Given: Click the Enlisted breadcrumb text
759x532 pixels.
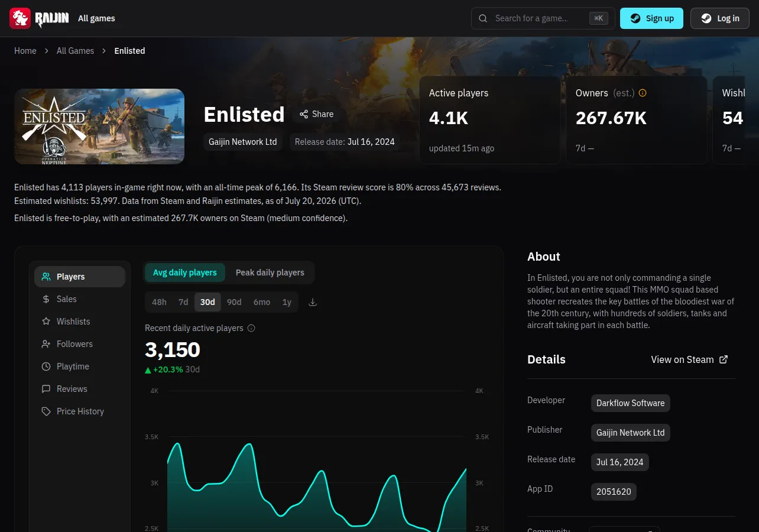Looking at the screenshot, I should [129, 51].
